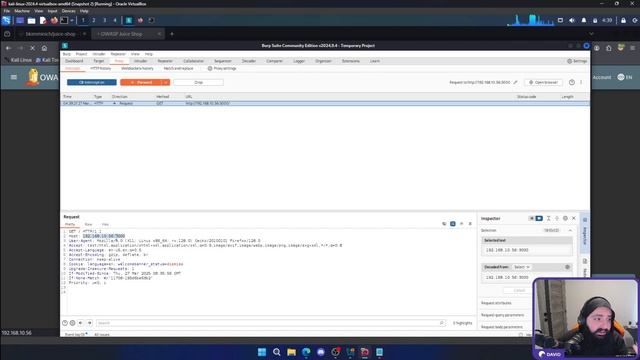Select the intercepted GET request row
640x360 pixels.
325,103
